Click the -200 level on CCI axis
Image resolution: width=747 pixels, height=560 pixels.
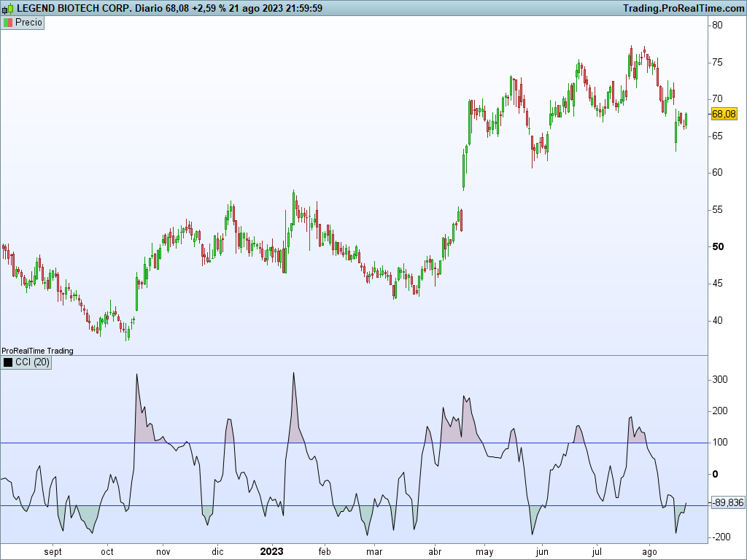point(721,537)
